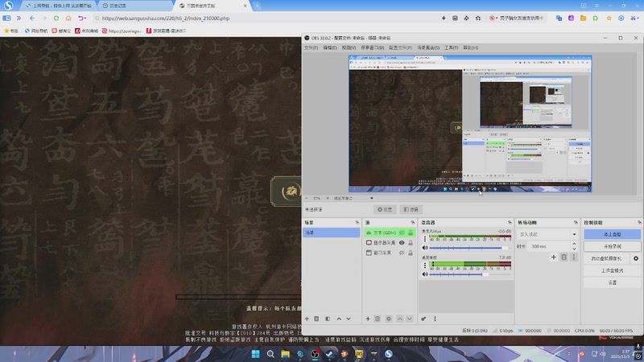Viewport: 644px width, 362px height.
Task: Delete the selected scene using the trash icon
Action: 316,319
